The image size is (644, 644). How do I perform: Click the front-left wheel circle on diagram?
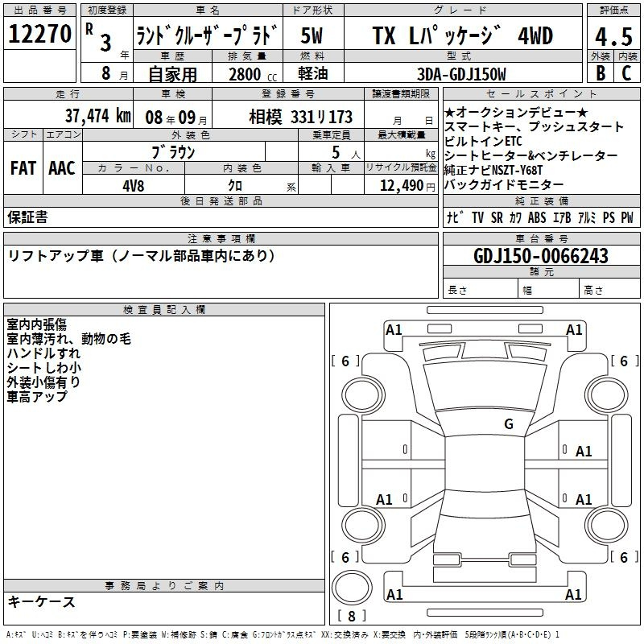coord(362,395)
